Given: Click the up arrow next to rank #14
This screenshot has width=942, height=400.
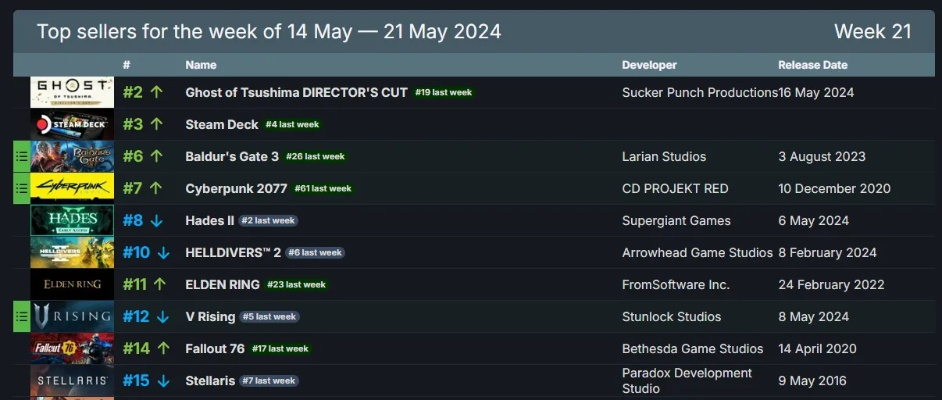Looking at the screenshot, I should (x=164, y=349).
